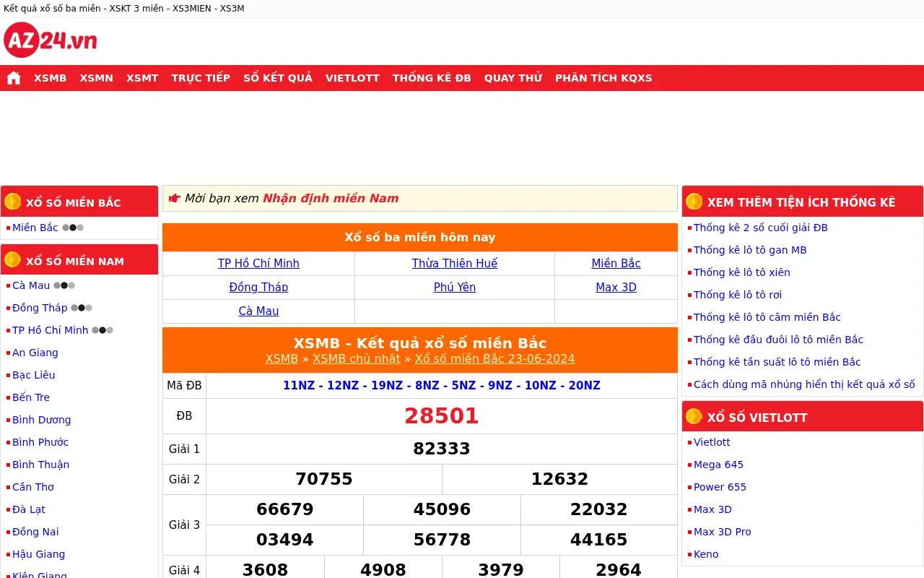The image size is (924, 578).
Task: Open Thống kê 2 số cuối giải ĐB
Action: 761,228
